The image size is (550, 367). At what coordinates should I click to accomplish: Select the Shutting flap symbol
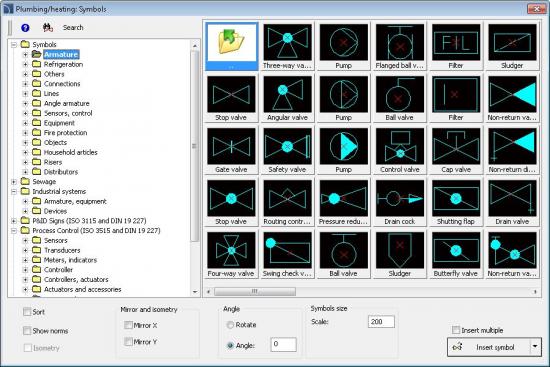tap(456, 202)
